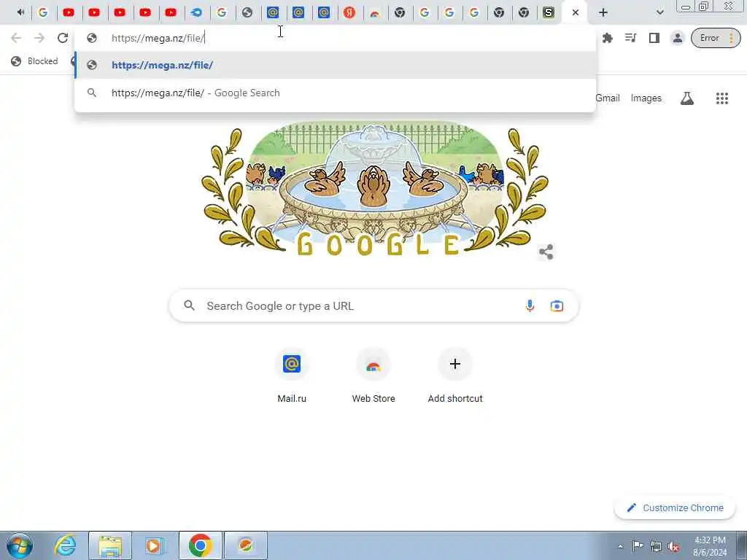Open the tab search dropdown chevron

(659, 12)
